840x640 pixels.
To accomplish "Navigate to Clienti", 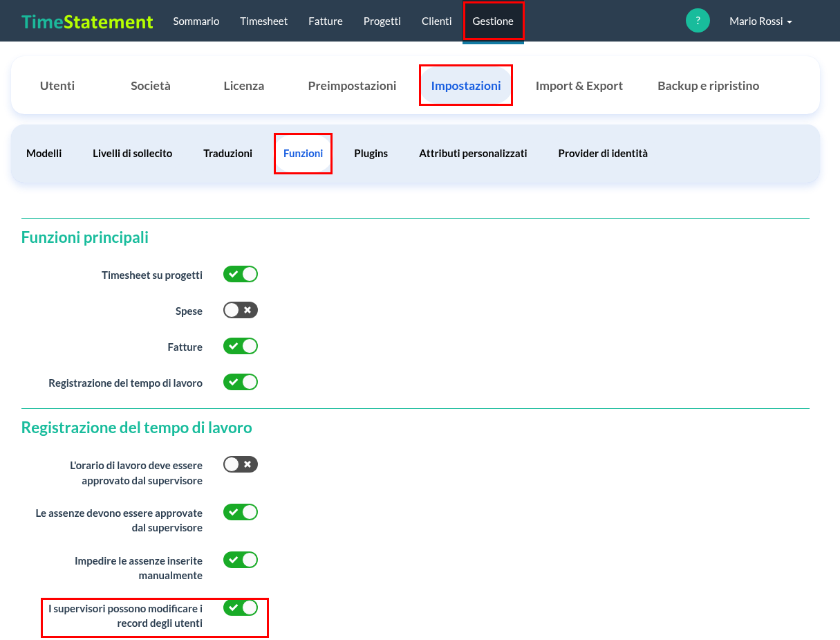I will tap(437, 21).
